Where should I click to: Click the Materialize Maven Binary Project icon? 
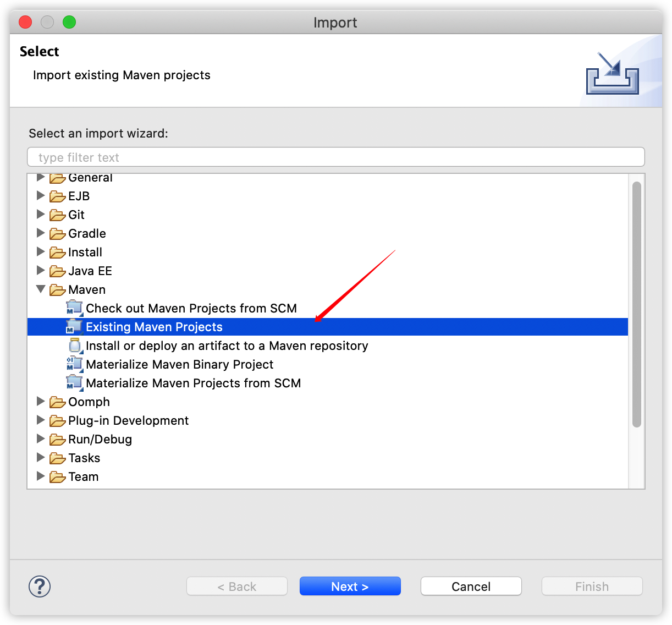click(74, 364)
